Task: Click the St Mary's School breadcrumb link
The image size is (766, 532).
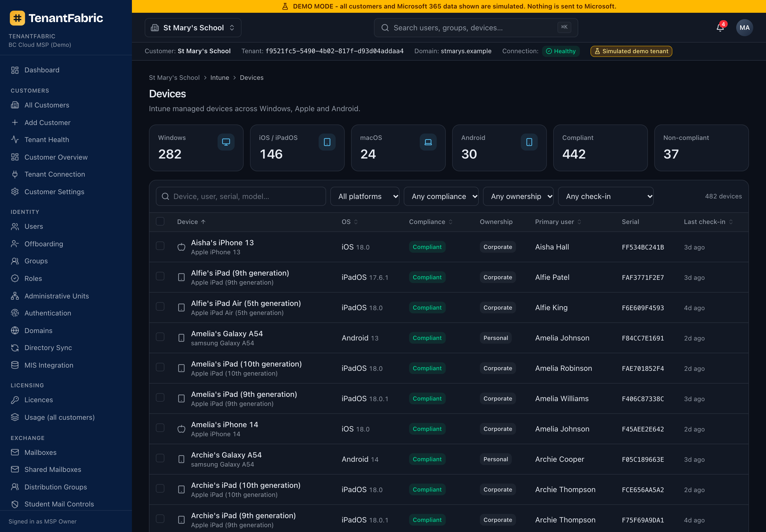Action: 174,78
